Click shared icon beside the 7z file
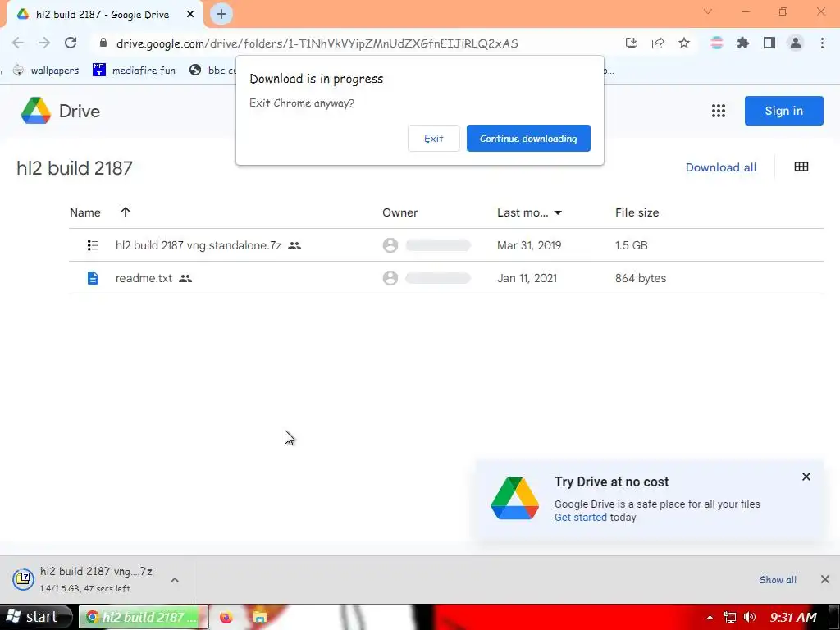Screen dimensions: 840x630 [294, 246]
